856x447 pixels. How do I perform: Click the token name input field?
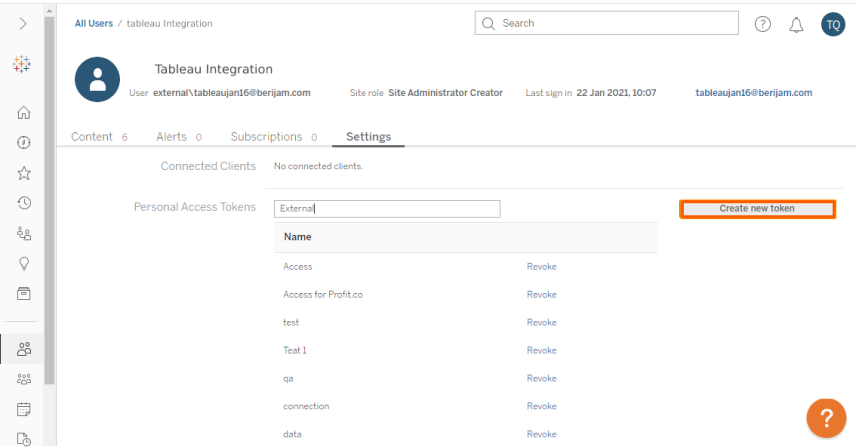pyautogui.click(x=387, y=208)
